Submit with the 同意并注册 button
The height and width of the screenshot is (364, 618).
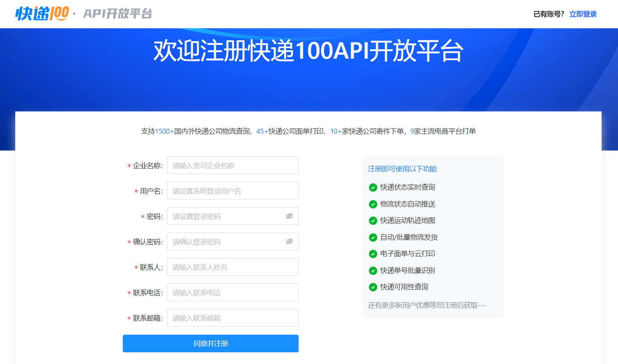click(x=211, y=343)
